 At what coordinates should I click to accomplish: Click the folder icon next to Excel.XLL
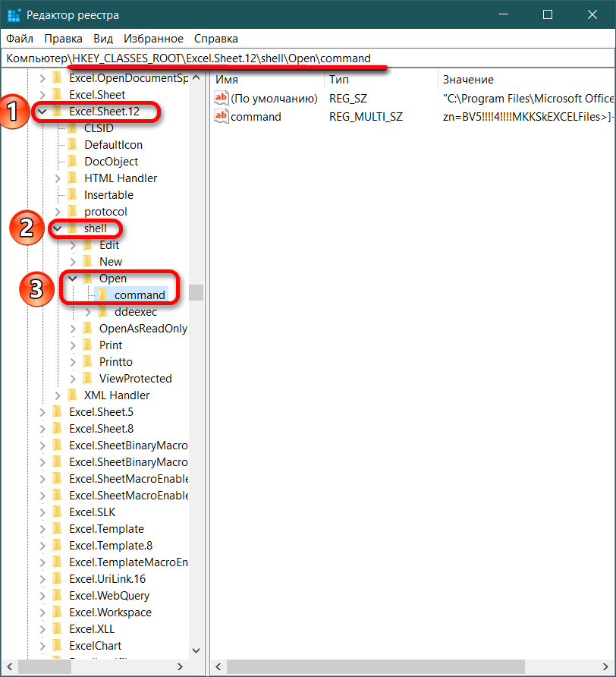click(x=58, y=628)
